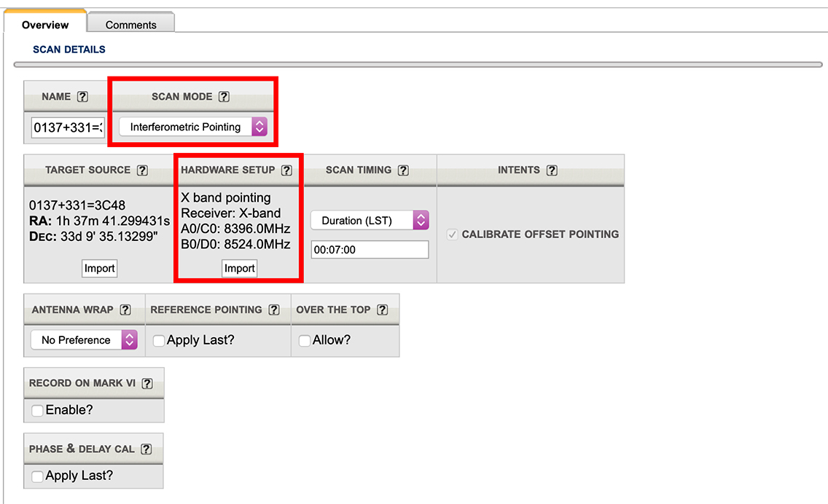This screenshot has width=828, height=504.
Task: Open Reference Pointing help icon
Action: (273, 310)
